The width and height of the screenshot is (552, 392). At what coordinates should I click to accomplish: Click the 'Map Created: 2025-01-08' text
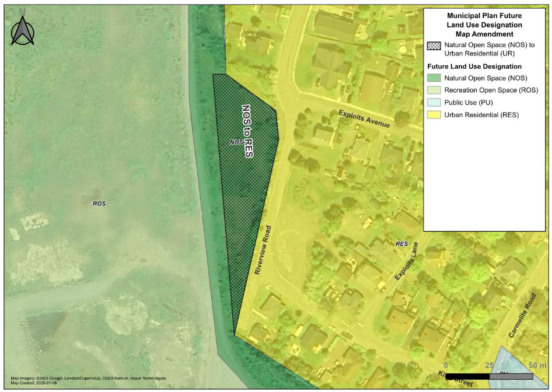click(x=34, y=383)
